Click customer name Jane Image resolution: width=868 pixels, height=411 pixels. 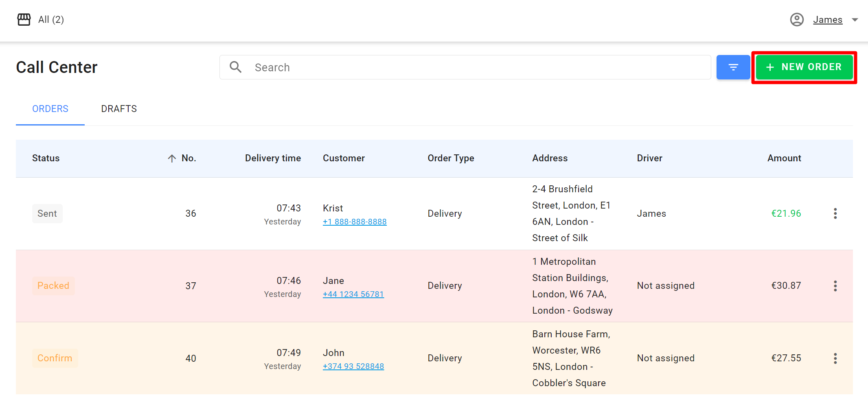[x=333, y=281]
